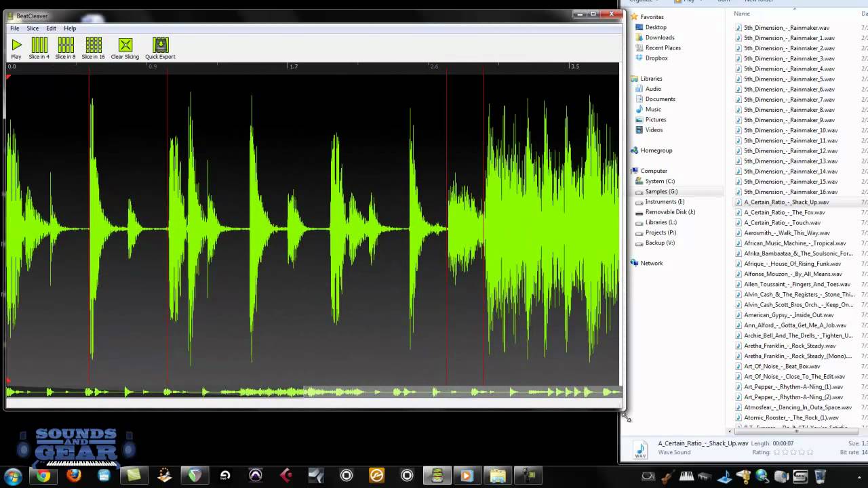This screenshot has width=868, height=488.
Task: Select Computer in Explorer sidebar
Action: (654, 171)
